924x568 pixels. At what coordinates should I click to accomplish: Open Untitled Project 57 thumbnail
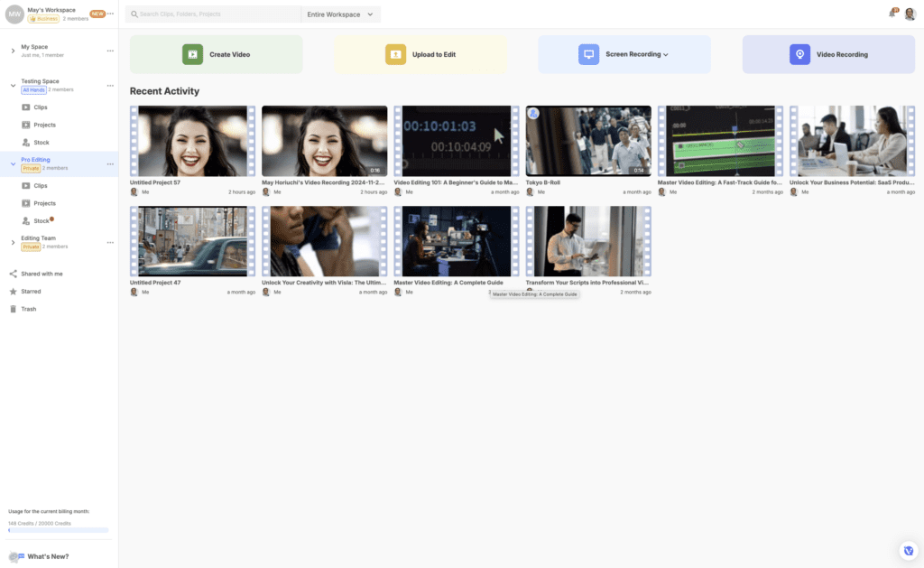point(193,141)
